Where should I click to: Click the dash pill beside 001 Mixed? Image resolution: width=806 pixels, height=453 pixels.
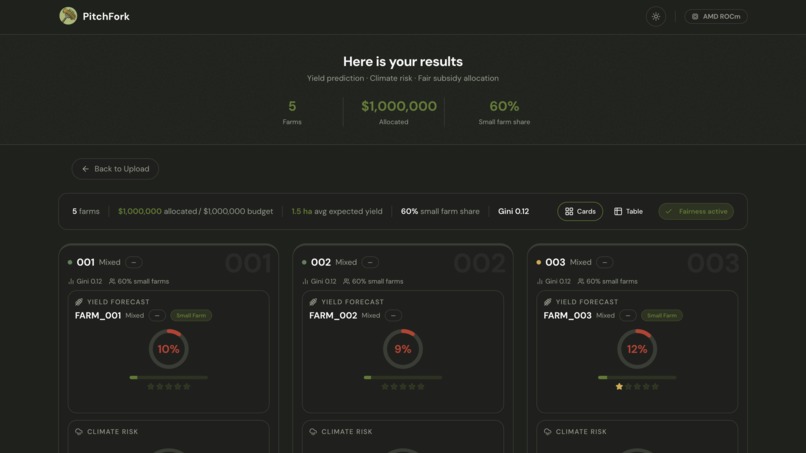pos(134,262)
